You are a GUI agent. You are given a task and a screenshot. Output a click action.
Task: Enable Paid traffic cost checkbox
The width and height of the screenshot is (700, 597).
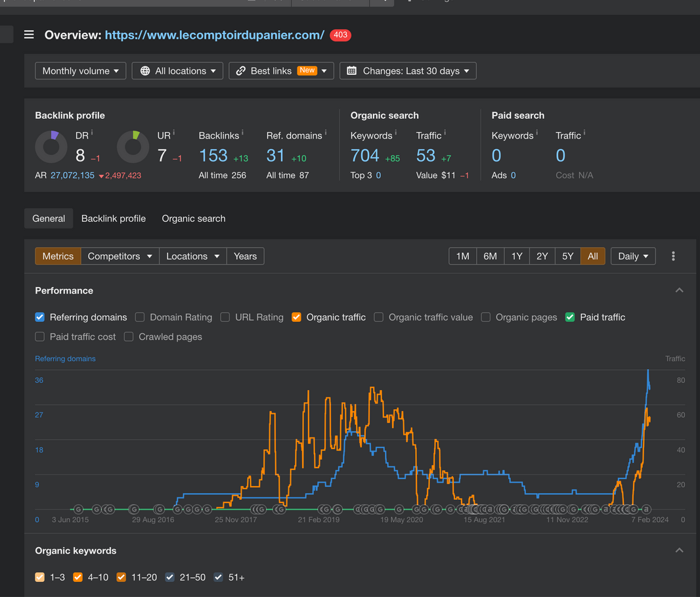(40, 337)
